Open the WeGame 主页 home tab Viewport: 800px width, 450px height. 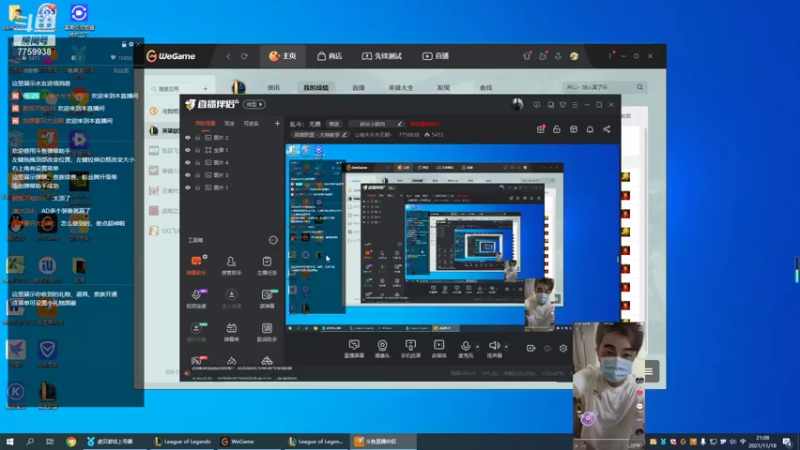[x=283, y=56]
